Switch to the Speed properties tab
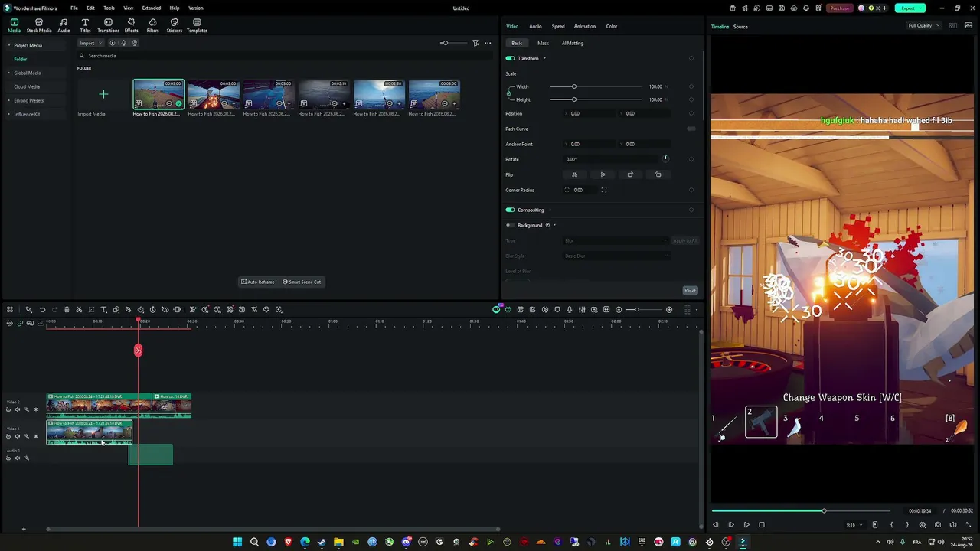Screen dimensions: 980x551 pyautogui.click(x=558, y=26)
